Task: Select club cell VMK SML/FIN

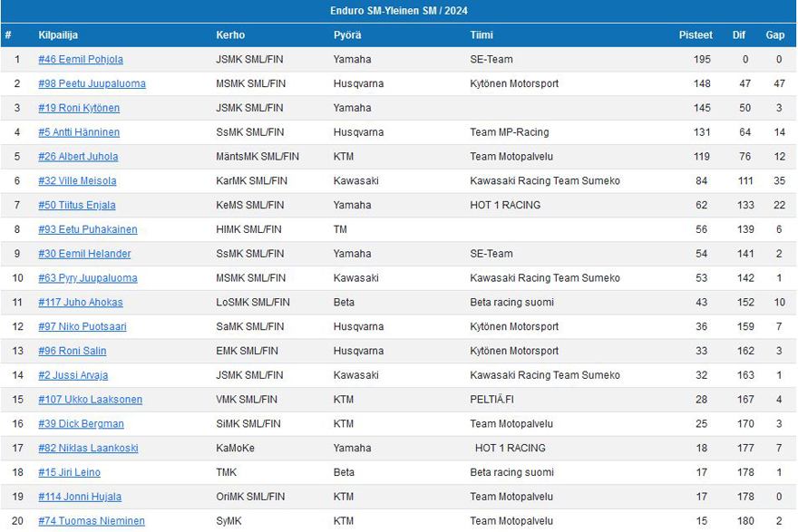Action: point(247,400)
